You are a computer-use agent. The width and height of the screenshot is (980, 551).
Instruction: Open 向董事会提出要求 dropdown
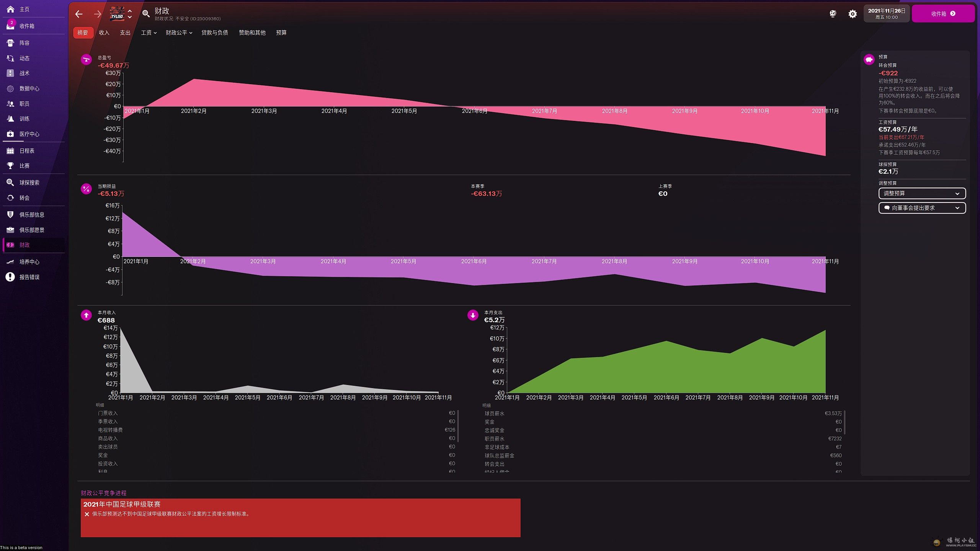point(922,208)
